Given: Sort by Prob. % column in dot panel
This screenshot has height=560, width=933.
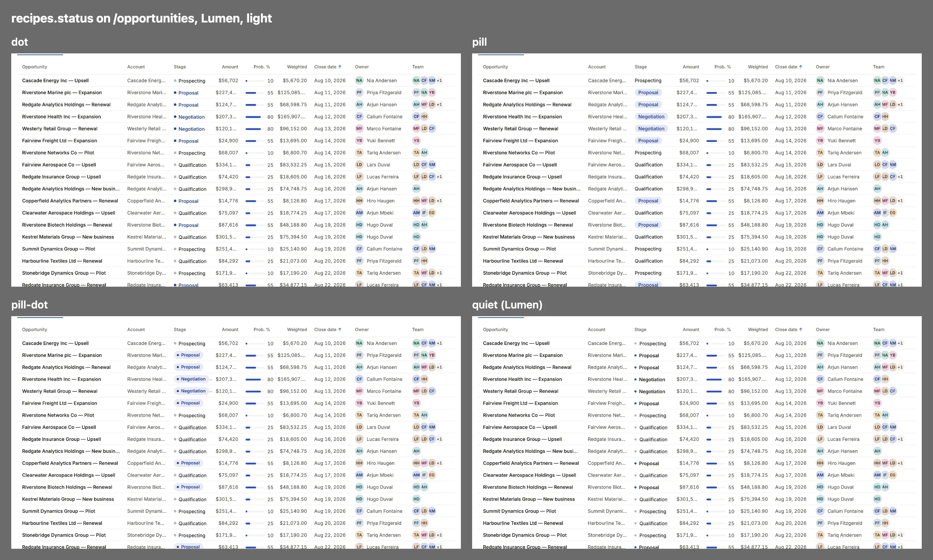Looking at the screenshot, I should pos(262,67).
